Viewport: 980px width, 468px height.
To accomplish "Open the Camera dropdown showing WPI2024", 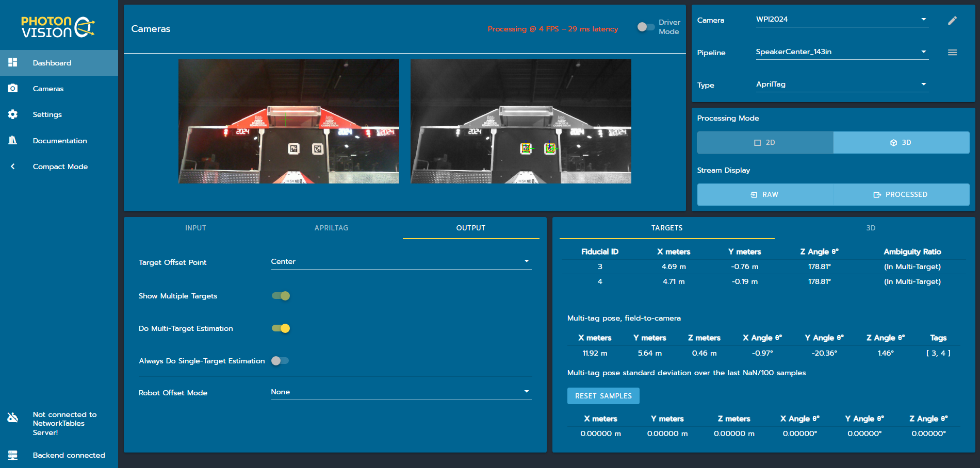I will pyautogui.click(x=842, y=20).
